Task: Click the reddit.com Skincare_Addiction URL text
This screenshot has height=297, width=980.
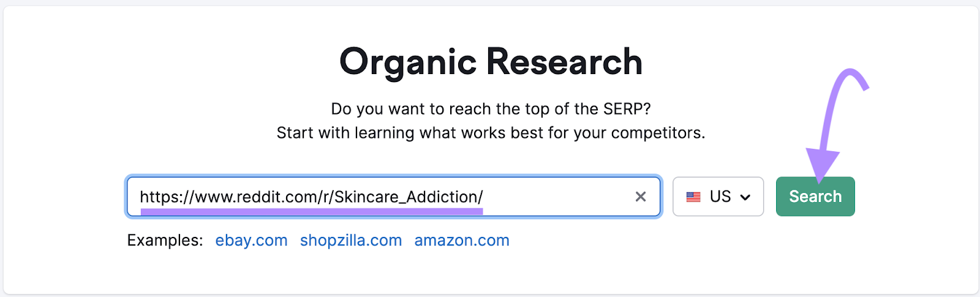Action: coord(311,197)
